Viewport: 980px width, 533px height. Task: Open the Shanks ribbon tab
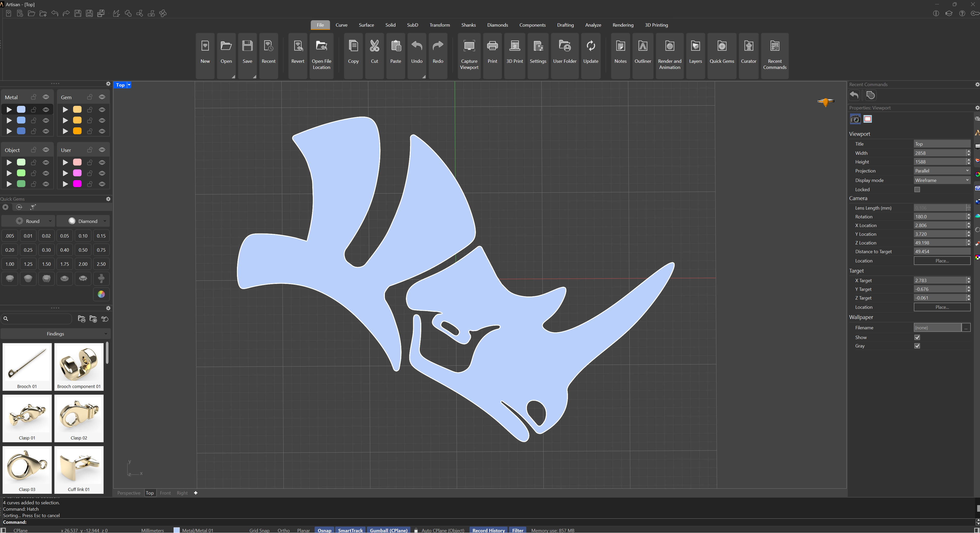click(x=468, y=25)
